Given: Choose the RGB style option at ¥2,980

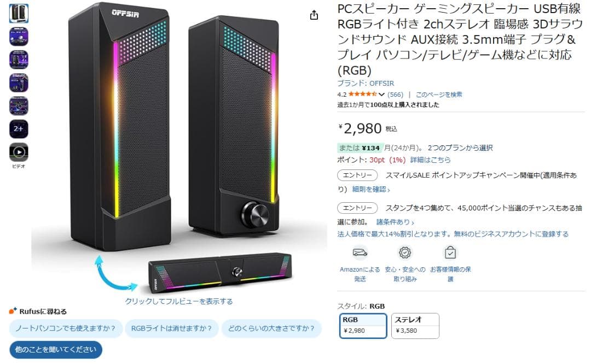Looking at the screenshot, I should [x=363, y=326].
